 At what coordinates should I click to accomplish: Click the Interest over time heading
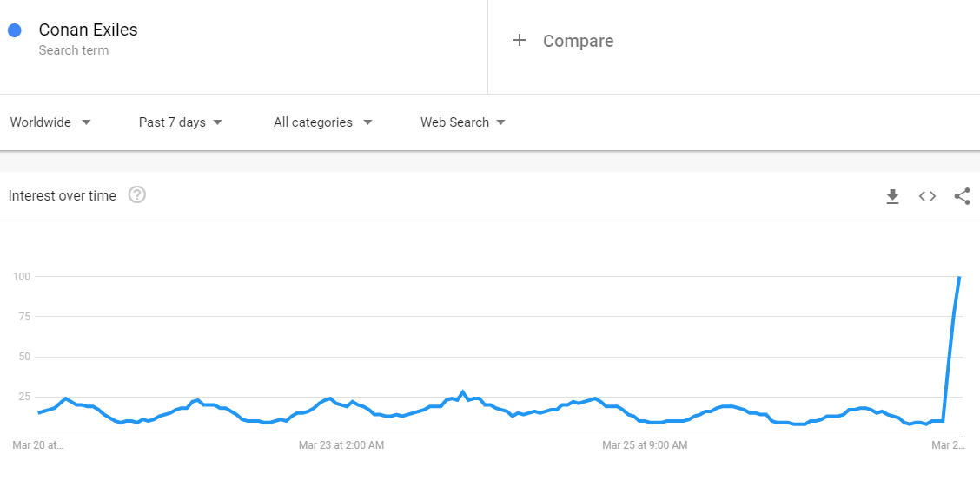pyautogui.click(x=62, y=196)
